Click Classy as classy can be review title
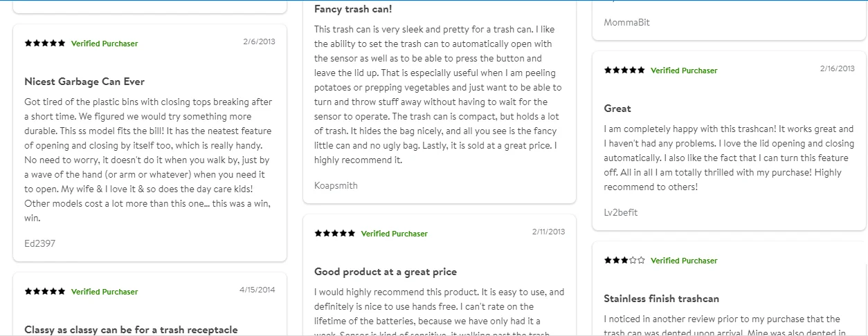This screenshot has height=336, width=868. pos(131,330)
